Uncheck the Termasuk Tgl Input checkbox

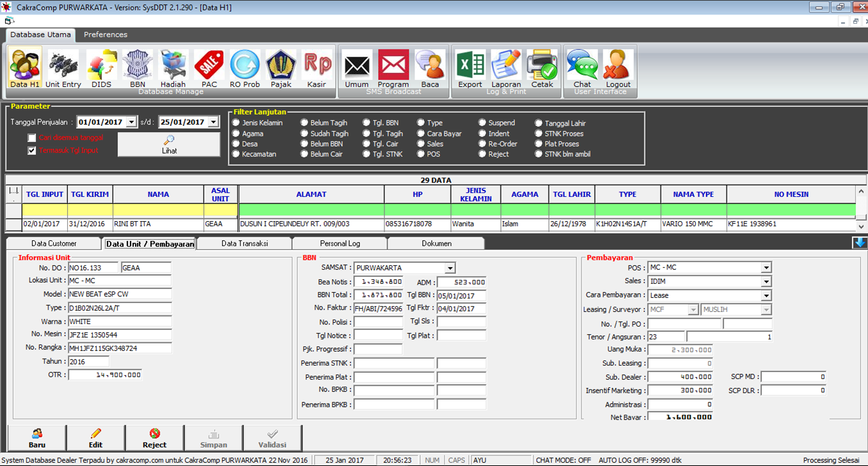32,151
